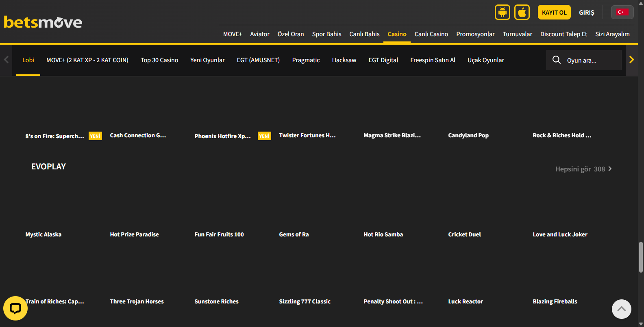Image resolution: width=644 pixels, height=327 pixels.
Task: Click the Oyun ara search field
Action: tap(592, 61)
